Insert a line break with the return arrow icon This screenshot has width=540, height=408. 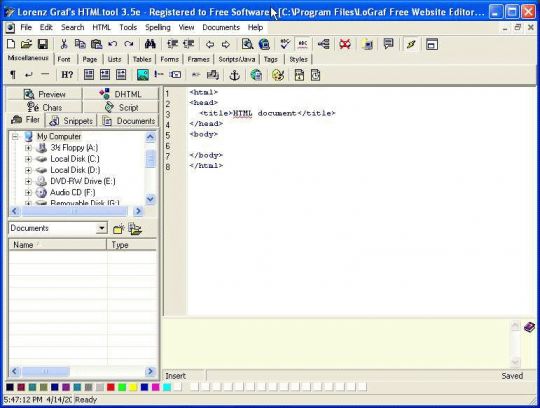29,74
